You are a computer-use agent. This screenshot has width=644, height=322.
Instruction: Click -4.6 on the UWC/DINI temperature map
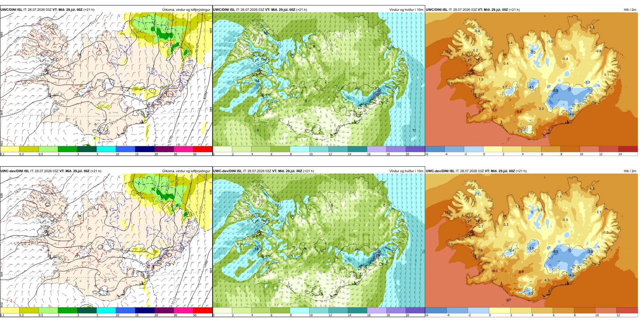(571, 114)
